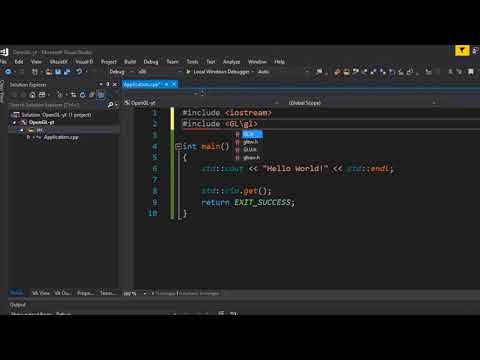The height and width of the screenshot is (360, 480).
Task: Open the Debug solution configuration dropdown
Action: tap(121, 72)
